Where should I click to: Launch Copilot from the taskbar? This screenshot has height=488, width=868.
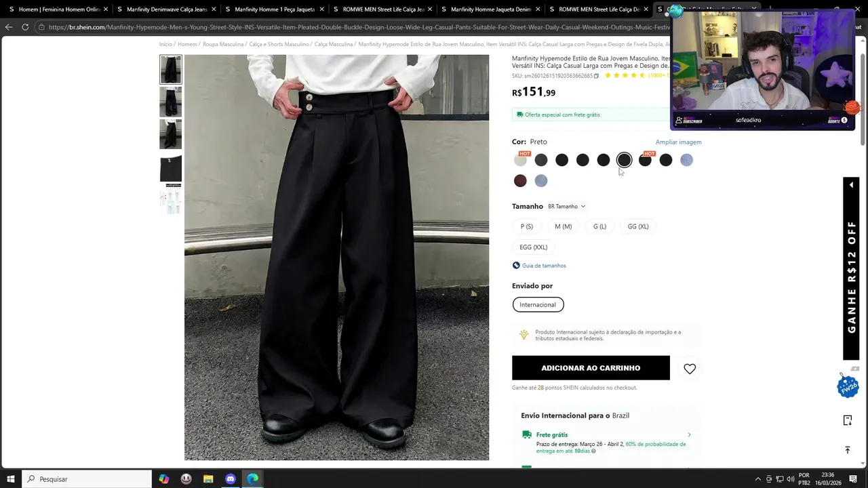pyautogui.click(x=164, y=479)
